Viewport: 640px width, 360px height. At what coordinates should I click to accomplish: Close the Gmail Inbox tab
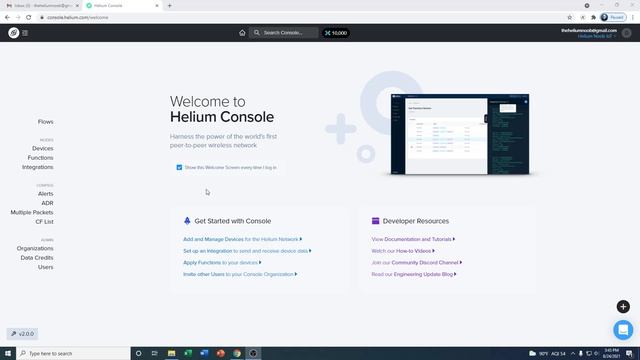point(77,6)
